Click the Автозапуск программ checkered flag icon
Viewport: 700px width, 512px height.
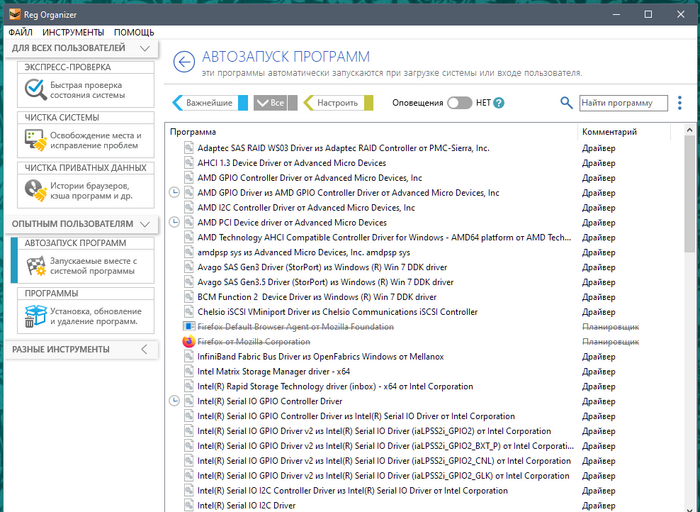[x=35, y=266]
